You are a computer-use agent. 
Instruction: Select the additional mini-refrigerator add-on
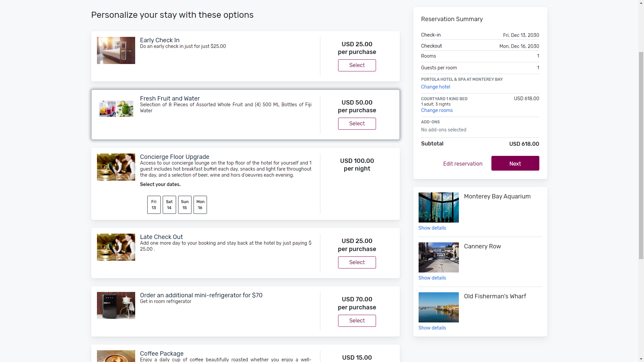[x=357, y=321]
